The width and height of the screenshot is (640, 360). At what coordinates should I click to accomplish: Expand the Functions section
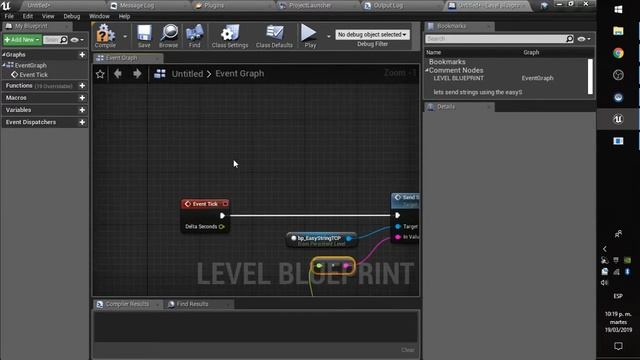tap(19, 86)
